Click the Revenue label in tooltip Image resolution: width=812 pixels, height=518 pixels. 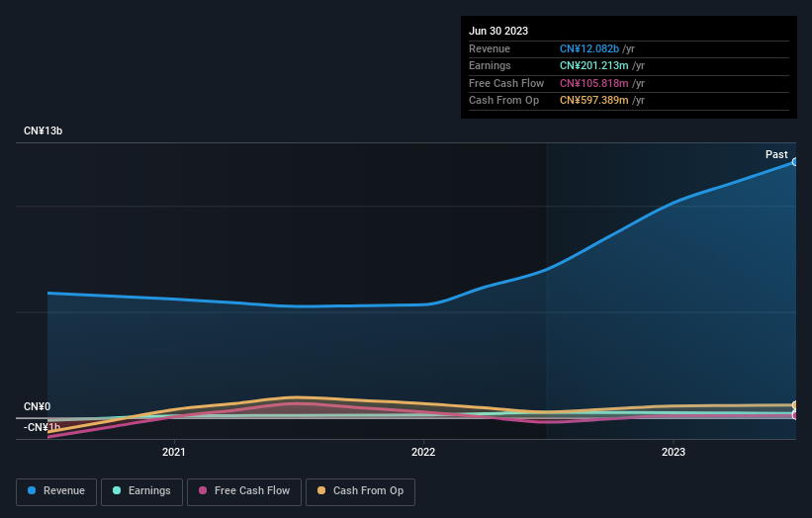(490, 48)
